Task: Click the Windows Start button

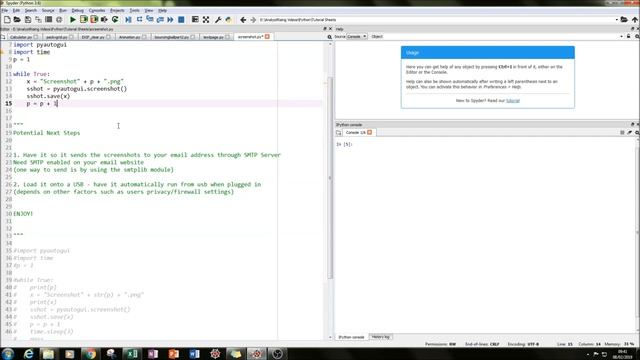Action: 8,353
